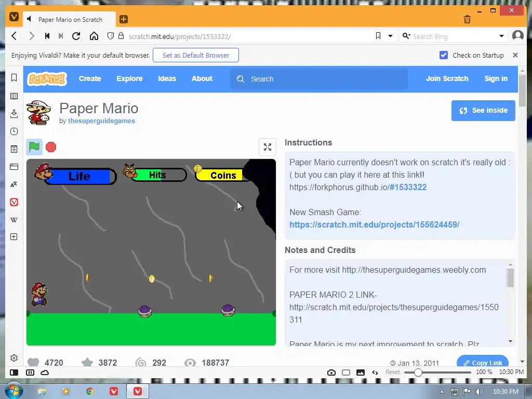
Task: Open the Notes side panel
Action: pos(14,149)
